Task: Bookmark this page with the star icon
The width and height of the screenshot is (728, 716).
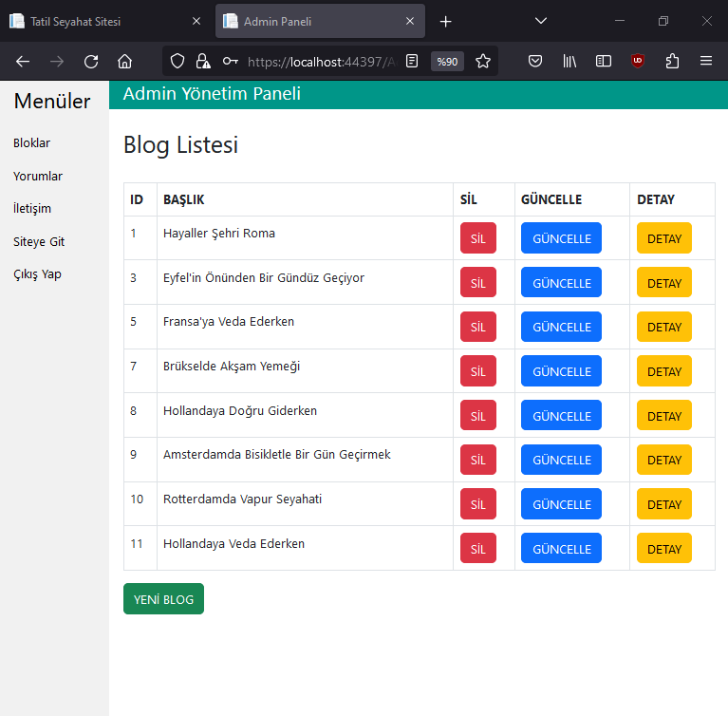Action: pyautogui.click(x=483, y=62)
